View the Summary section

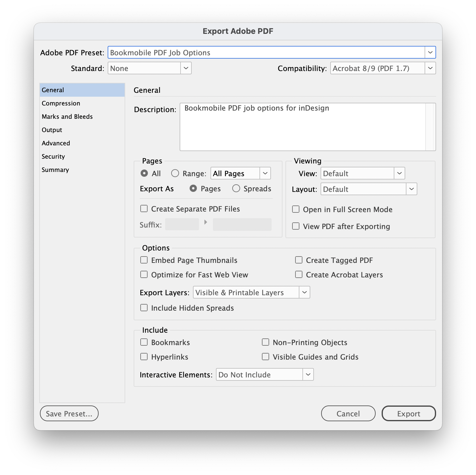click(82, 170)
